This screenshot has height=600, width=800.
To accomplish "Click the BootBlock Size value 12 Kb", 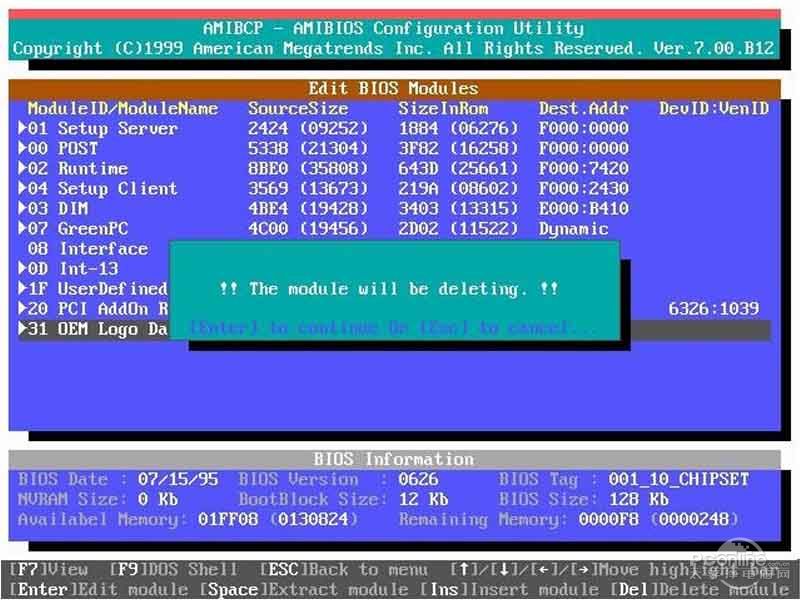I will (x=423, y=499).
